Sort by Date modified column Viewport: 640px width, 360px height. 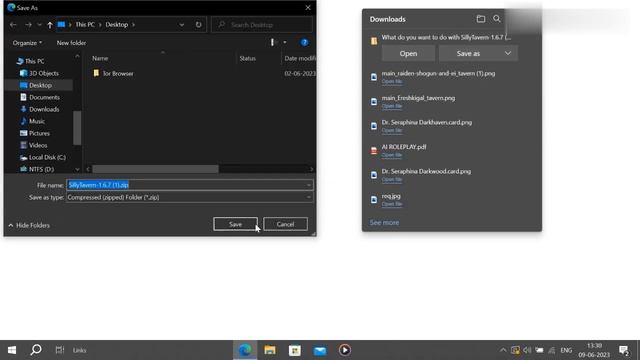(x=299, y=58)
